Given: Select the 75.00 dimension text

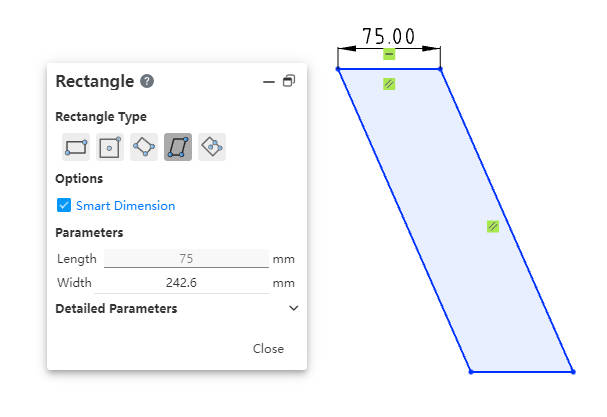Looking at the screenshot, I should (388, 36).
